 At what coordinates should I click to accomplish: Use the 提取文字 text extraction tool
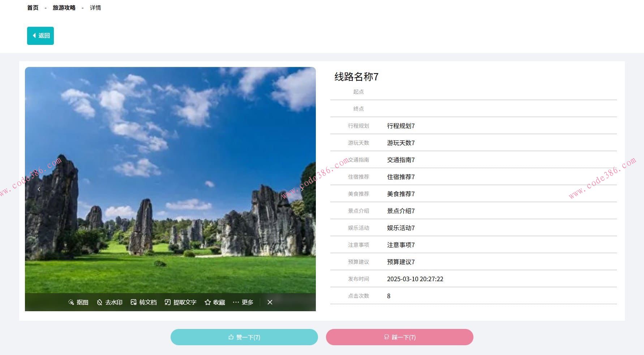pos(167,302)
